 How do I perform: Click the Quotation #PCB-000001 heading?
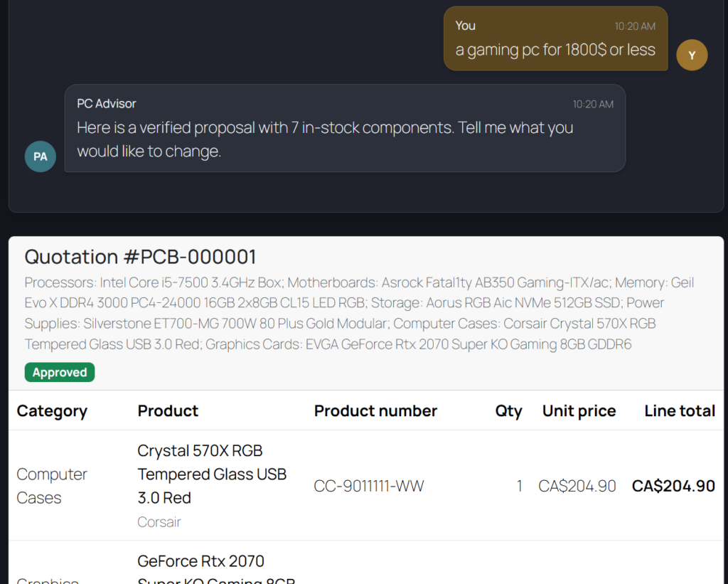[x=140, y=257]
